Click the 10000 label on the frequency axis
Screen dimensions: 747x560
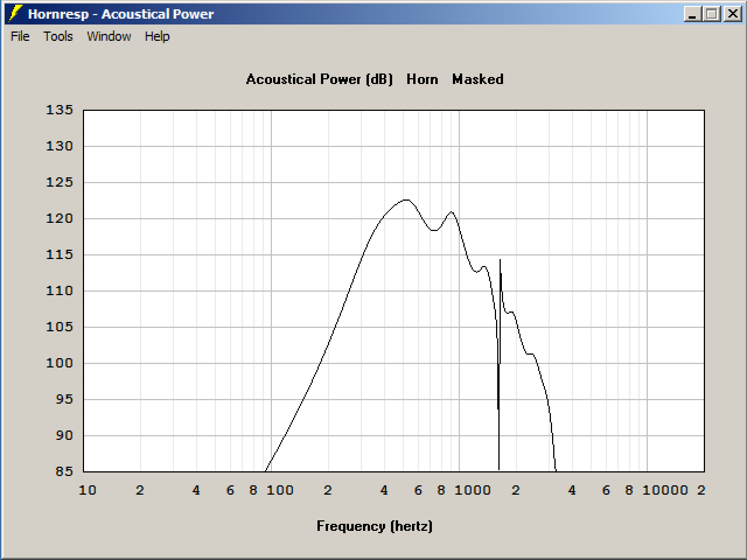pos(665,490)
